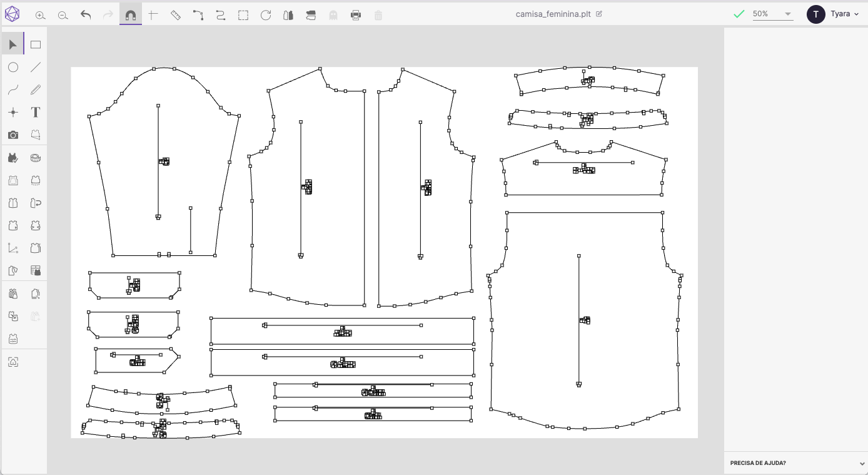Viewport: 868px width, 475px height.
Task: Select the ruler measure tool
Action: point(176,15)
